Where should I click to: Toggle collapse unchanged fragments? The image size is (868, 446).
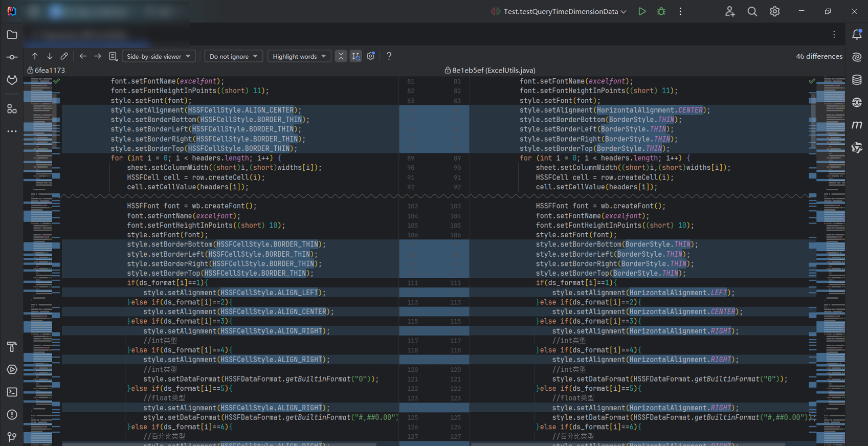click(x=341, y=56)
